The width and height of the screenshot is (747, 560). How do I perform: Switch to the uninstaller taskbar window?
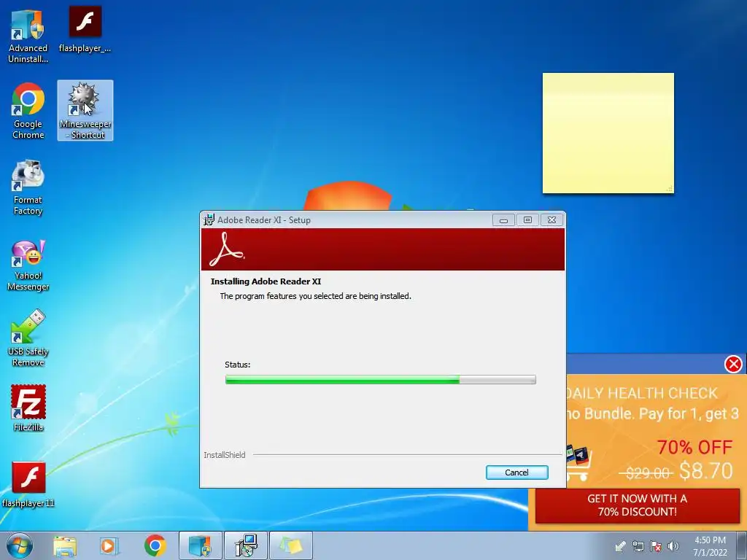200,545
